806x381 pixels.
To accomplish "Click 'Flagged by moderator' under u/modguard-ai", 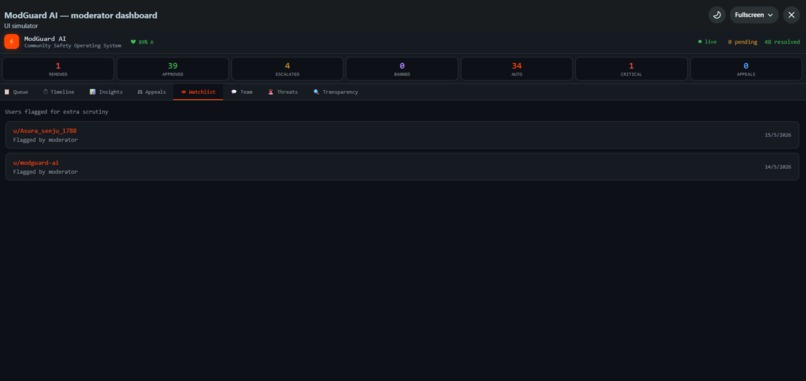I will 45,172.
